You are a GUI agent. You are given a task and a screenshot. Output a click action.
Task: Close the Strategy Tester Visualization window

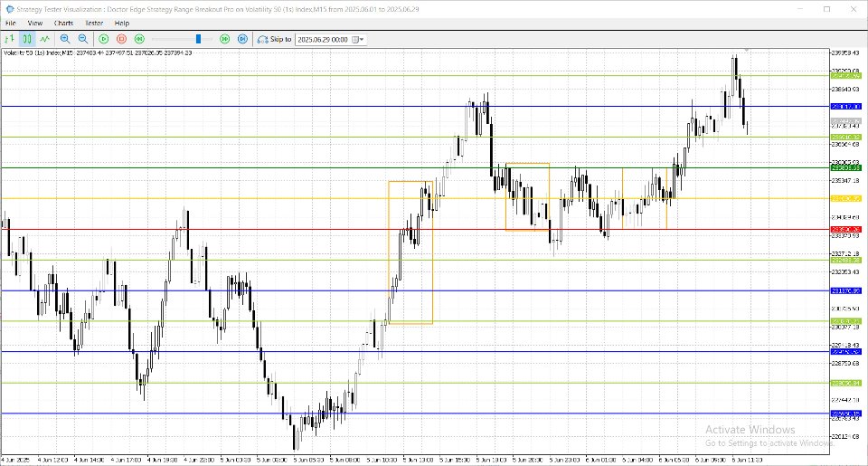point(853,9)
